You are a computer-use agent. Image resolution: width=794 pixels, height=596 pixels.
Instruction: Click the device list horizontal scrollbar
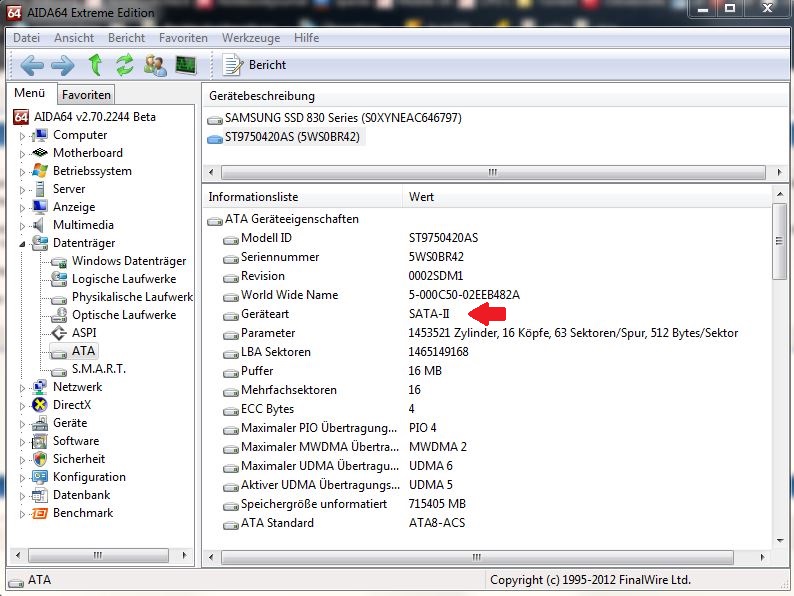tap(493, 172)
